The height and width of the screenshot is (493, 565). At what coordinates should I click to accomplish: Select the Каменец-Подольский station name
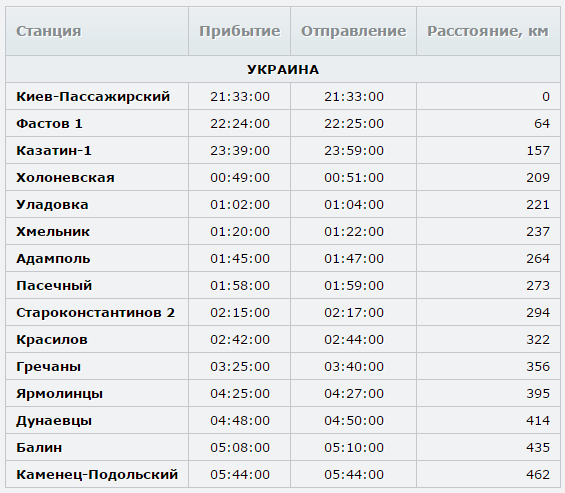click(x=97, y=475)
